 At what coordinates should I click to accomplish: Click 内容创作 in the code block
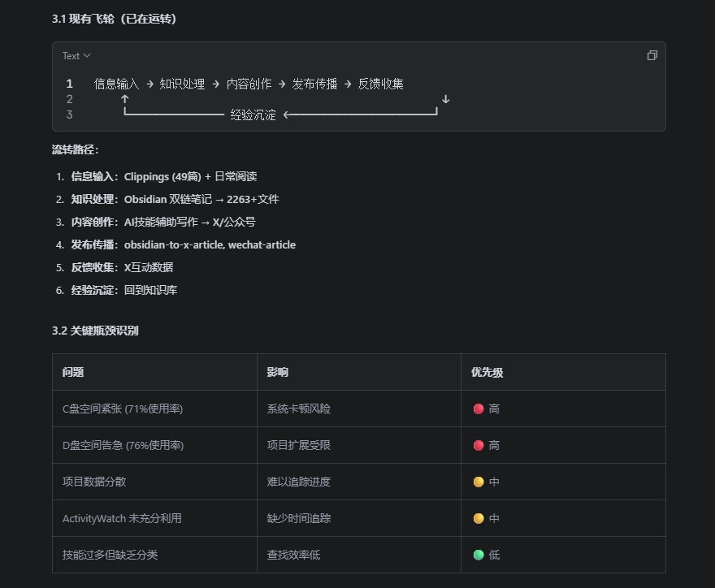(x=249, y=84)
